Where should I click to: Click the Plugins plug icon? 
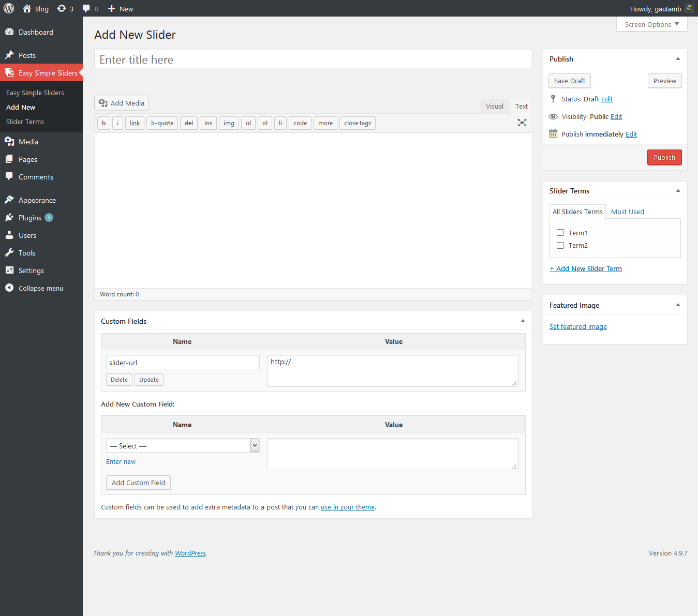pos(9,217)
